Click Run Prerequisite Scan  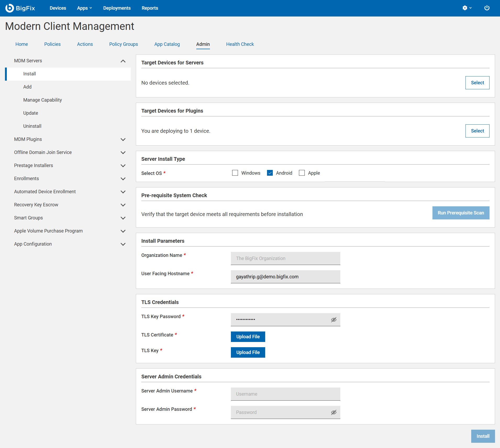(x=460, y=213)
